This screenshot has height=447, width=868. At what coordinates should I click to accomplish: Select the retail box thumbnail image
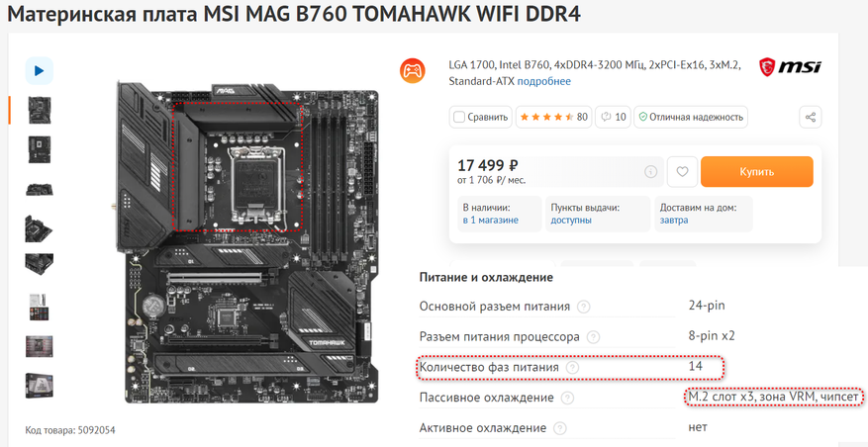(x=40, y=386)
